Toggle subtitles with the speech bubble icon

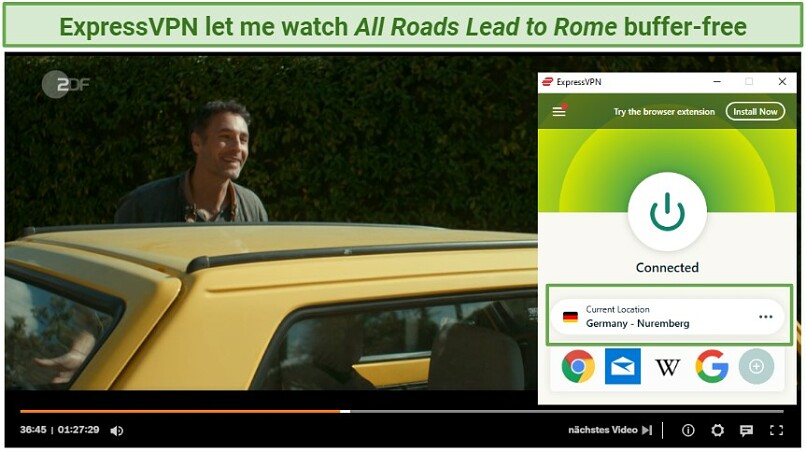(746, 430)
